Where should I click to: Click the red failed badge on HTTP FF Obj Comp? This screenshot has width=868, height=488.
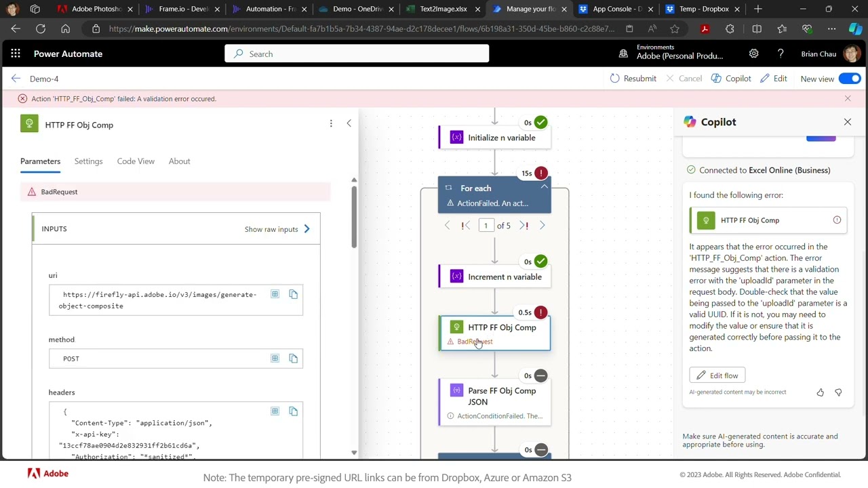coord(540,312)
